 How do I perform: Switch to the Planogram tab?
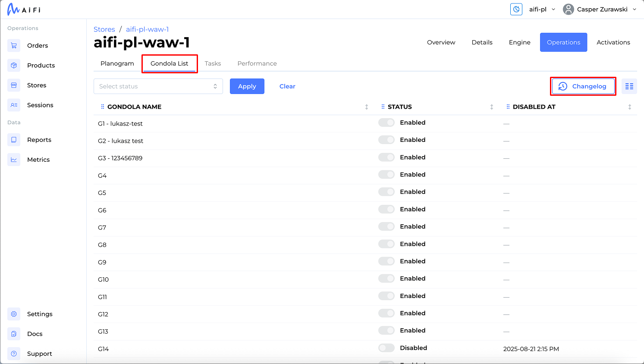click(117, 63)
